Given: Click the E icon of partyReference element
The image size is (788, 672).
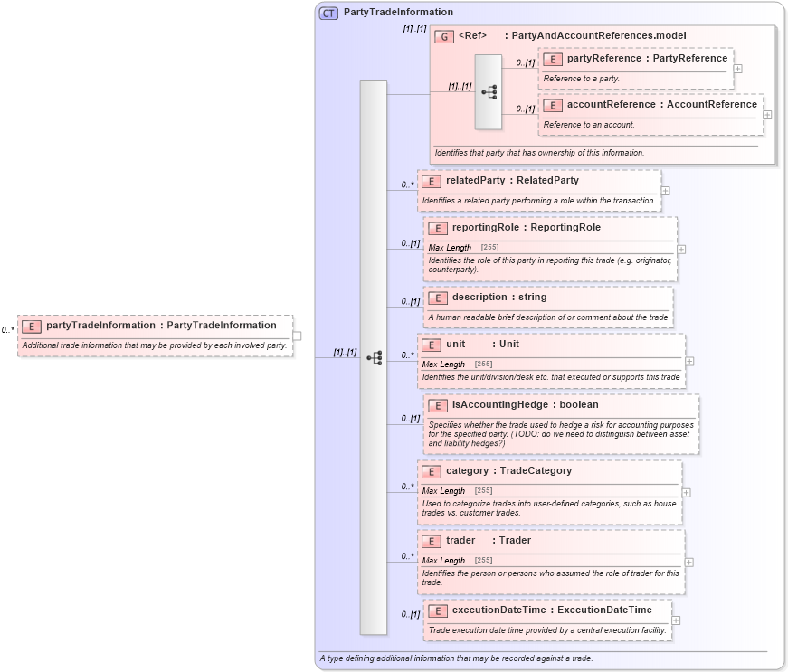Looking at the screenshot, I should tap(552, 60).
